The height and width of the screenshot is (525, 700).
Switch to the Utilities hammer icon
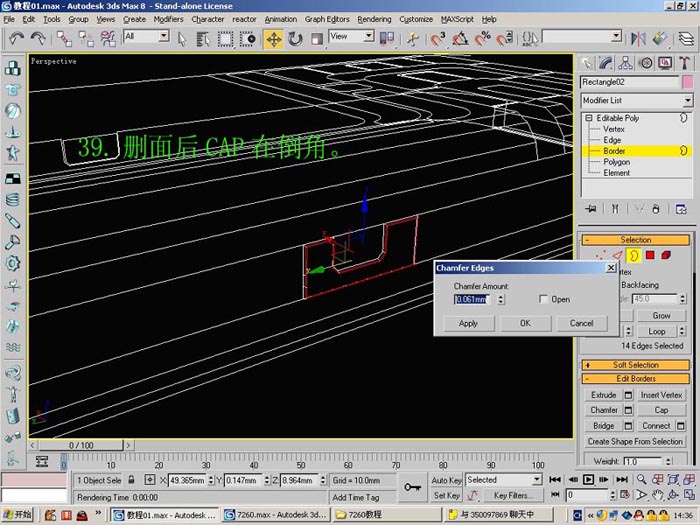coord(684,63)
